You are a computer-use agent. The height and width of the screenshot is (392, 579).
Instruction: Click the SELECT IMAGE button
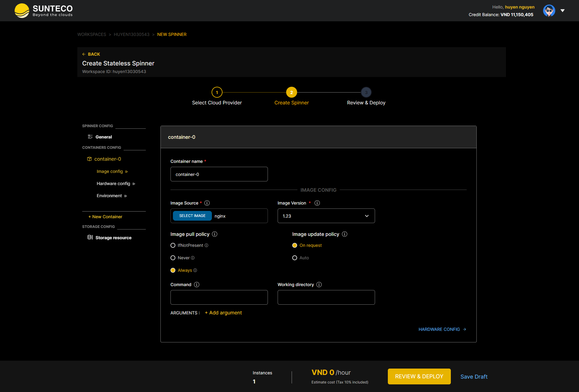(x=192, y=215)
